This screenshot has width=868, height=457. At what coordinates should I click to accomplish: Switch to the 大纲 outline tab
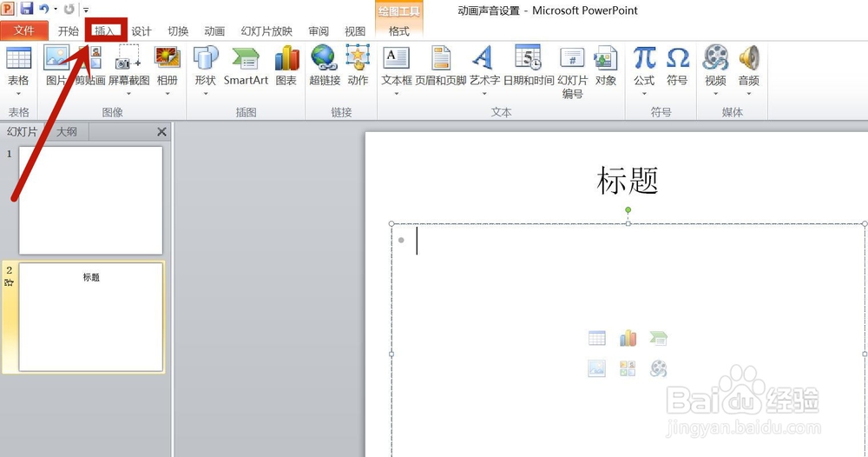point(67,132)
